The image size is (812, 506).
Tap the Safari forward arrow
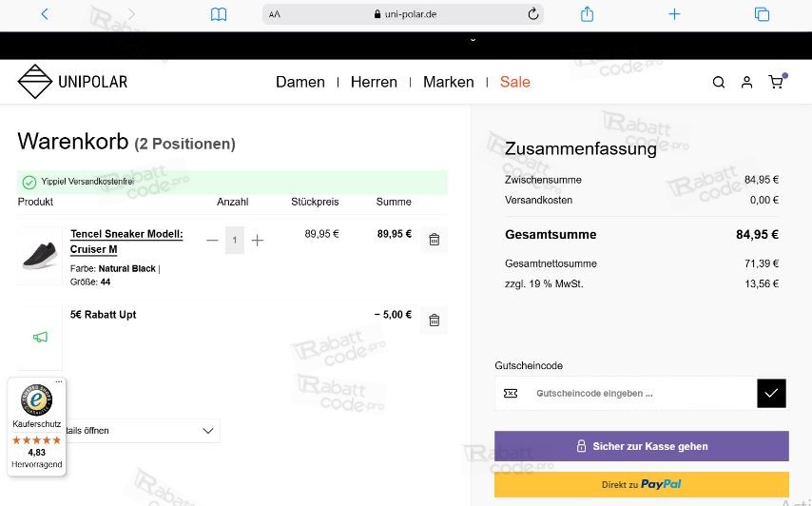coord(131,14)
